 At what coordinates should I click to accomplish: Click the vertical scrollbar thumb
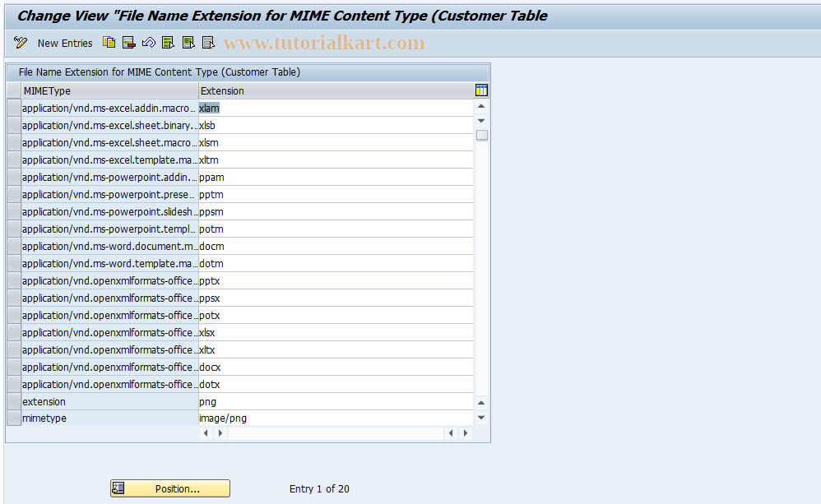click(482, 135)
